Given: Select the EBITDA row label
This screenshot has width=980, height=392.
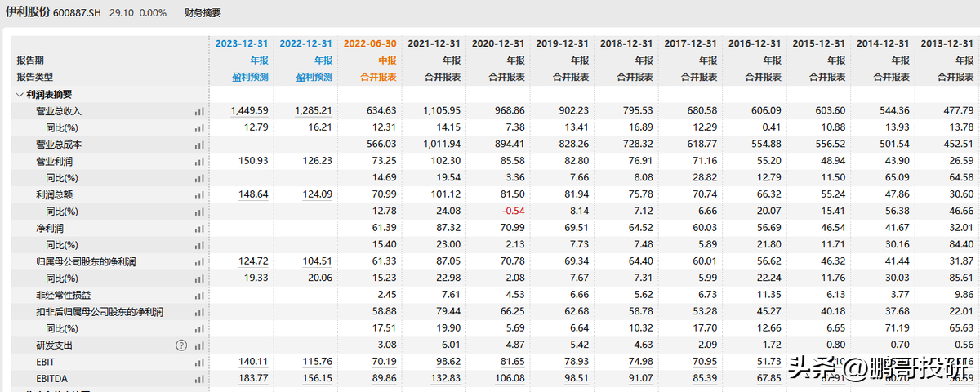Looking at the screenshot, I should [x=50, y=379].
